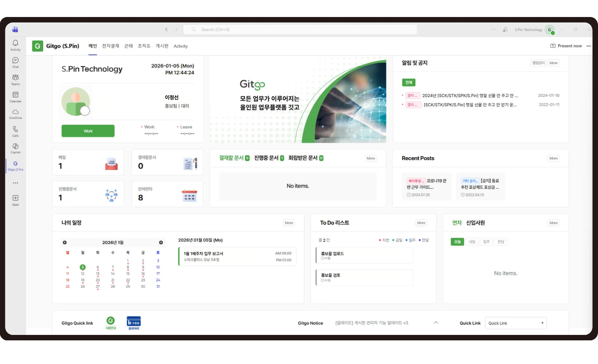This screenshot has height=364, width=598.
Task: Collapse the Gitgo Notice chevron
Action: [436, 323]
